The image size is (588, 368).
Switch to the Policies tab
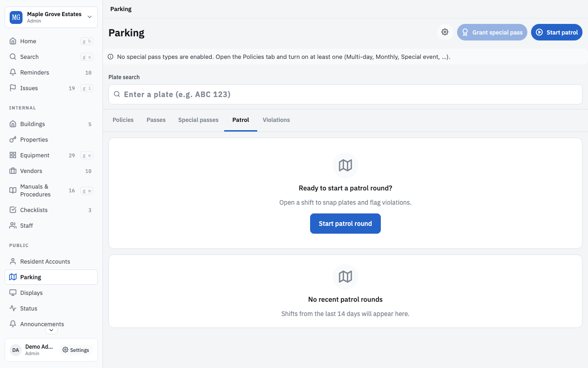123,120
